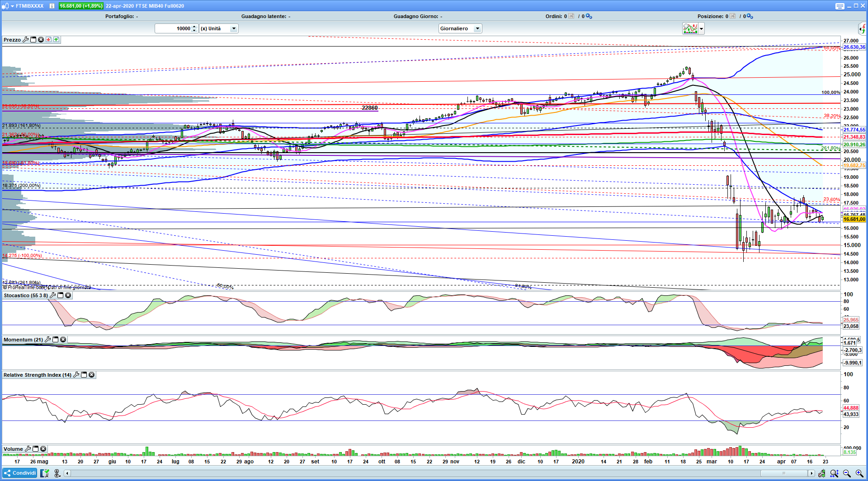Screen dimensions: 868x481
Task: Click the 20.910,26 green price label
Action: [854, 145]
